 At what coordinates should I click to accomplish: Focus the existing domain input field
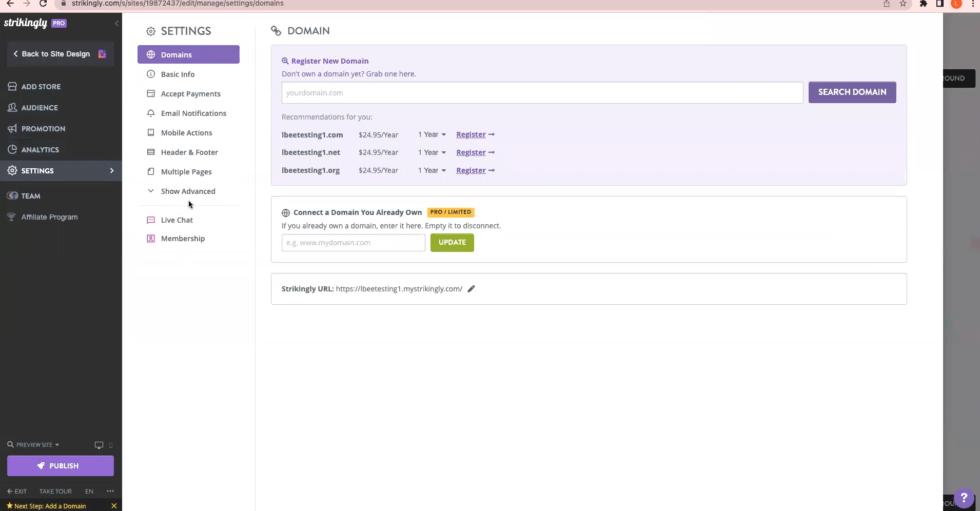point(354,243)
